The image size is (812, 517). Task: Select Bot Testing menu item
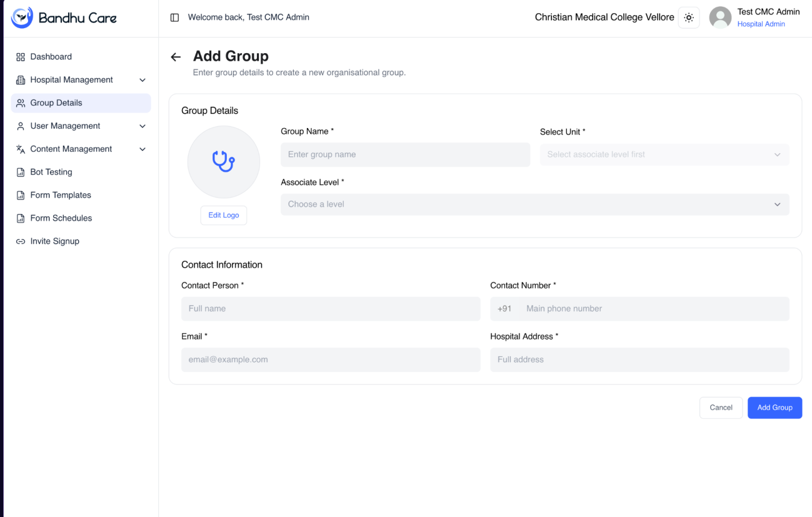[81, 173]
